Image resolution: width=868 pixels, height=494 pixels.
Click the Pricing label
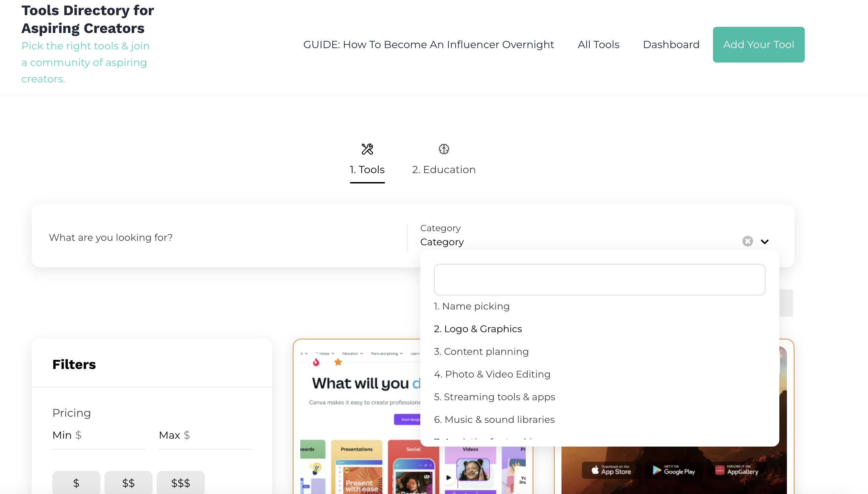pyautogui.click(x=71, y=413)
